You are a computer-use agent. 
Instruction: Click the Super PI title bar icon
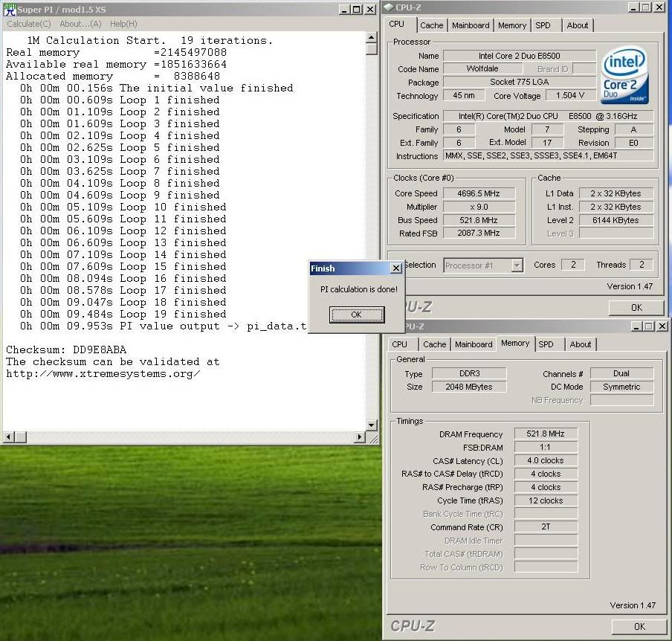click(x=10, y=9)
